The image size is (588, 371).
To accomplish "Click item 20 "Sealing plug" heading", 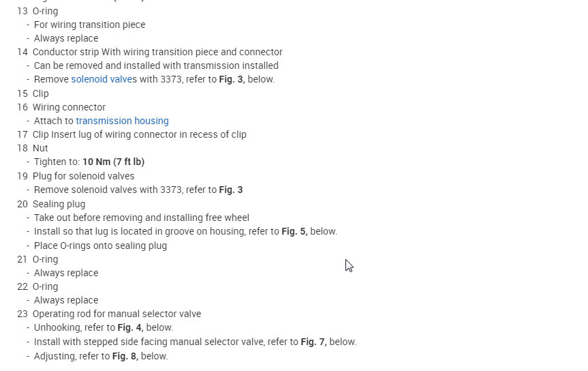I will [x=59, y=204].
